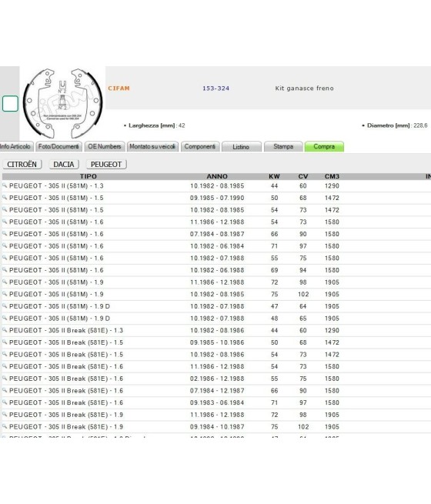Filter vehicles by DACIA
This screenshot has height=504, width=431.
pyautogui.click(x=64, y=164)
